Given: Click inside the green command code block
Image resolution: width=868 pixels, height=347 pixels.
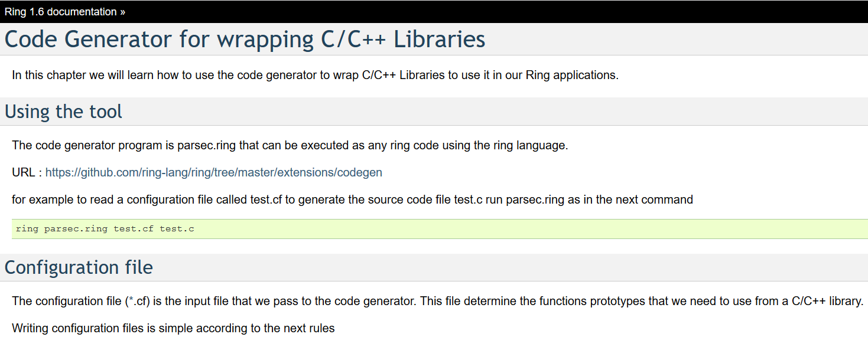Looking at the screenshot, I should click(x=440, y=229).
